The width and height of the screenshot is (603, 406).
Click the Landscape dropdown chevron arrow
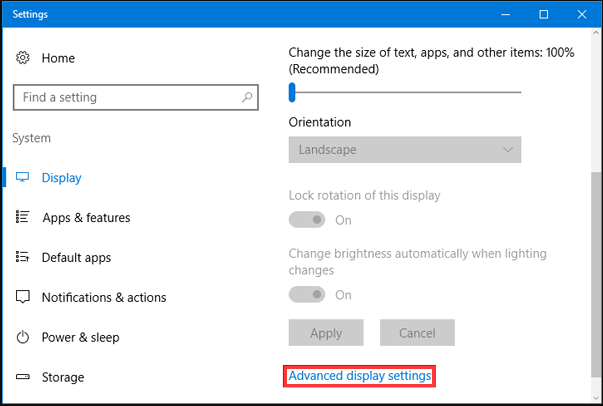point(508,150)
